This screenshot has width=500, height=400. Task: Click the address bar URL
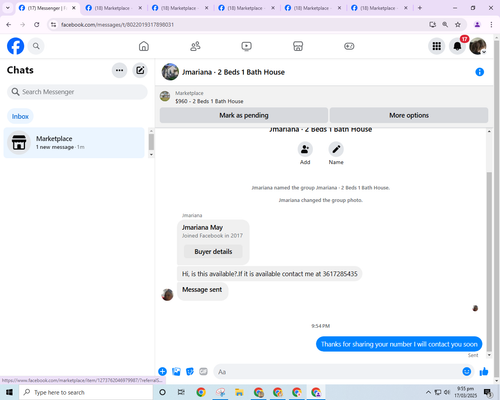pos(117,25)
